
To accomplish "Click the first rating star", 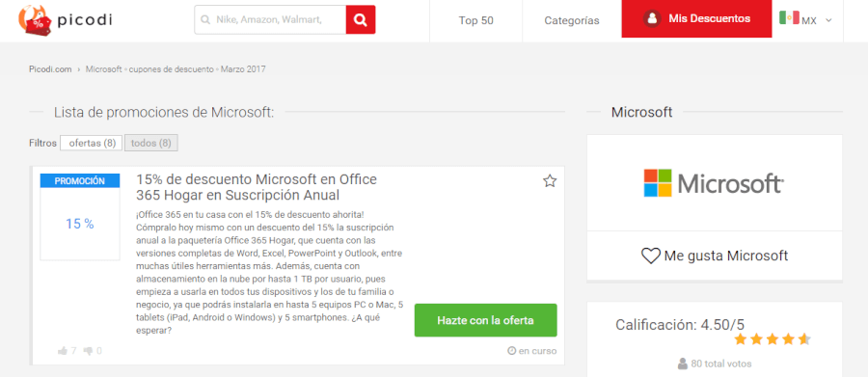I will pos(740,339).
